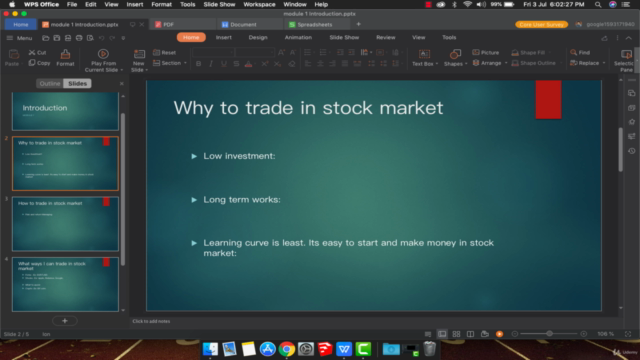The height and width of the screenshot is (360, 640).
Task: Click the Core User Survey button
Action: pos(541,24)
